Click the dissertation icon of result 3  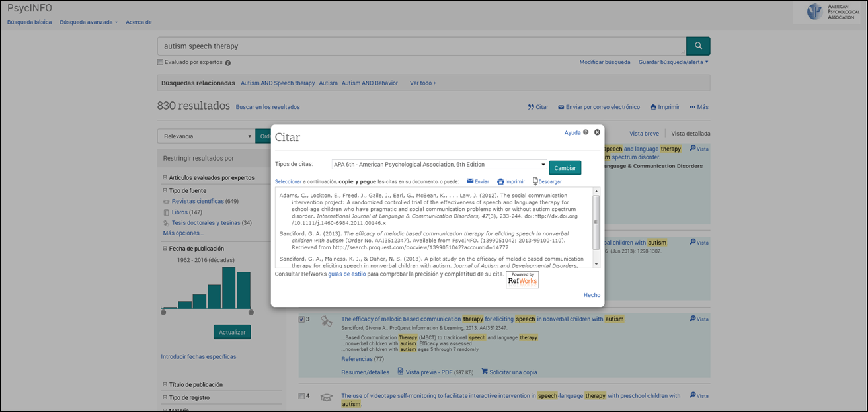[326, 321]
